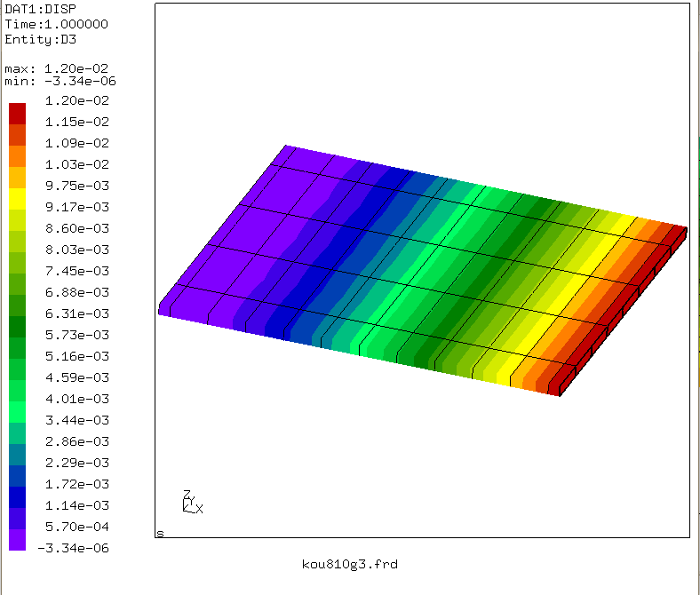The height and width of the screenshot is (595, 700).
Task: Click the yellow legend color band
Action: 18,199
